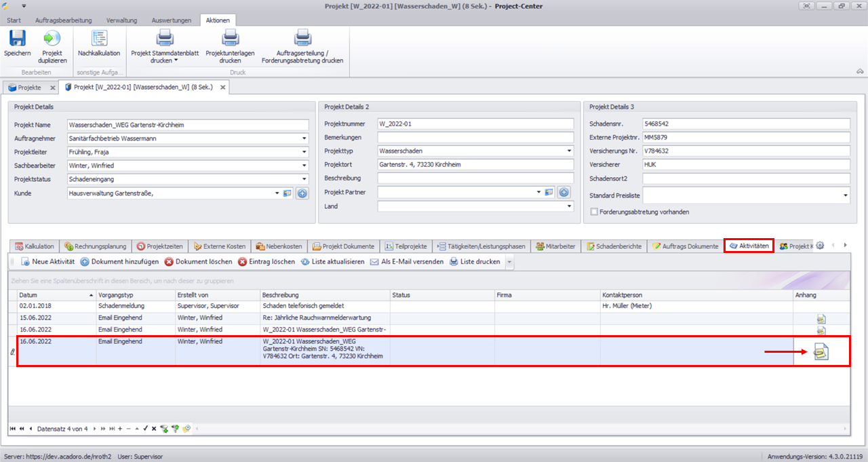Viewport: 868px width, 462px height.
Task: Click Projektunterlagen drucken printer icon
Action: coord(231,39)
